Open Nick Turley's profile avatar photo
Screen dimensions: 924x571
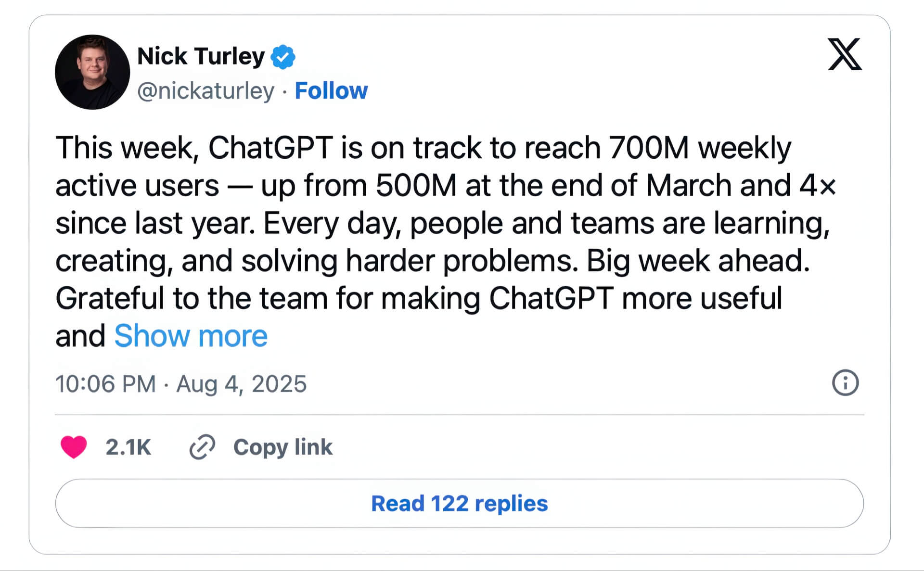(92, 72)
